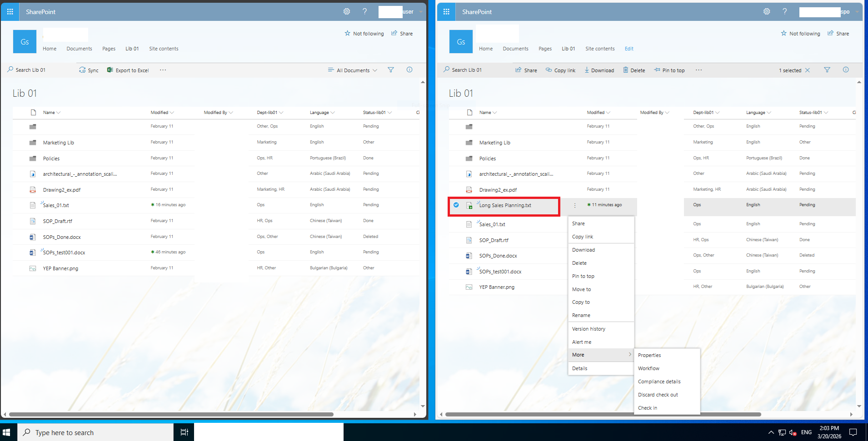Viewport: 868px width, 441px height.
Task: Show hidden system tray icons
Action: [771, 432]
